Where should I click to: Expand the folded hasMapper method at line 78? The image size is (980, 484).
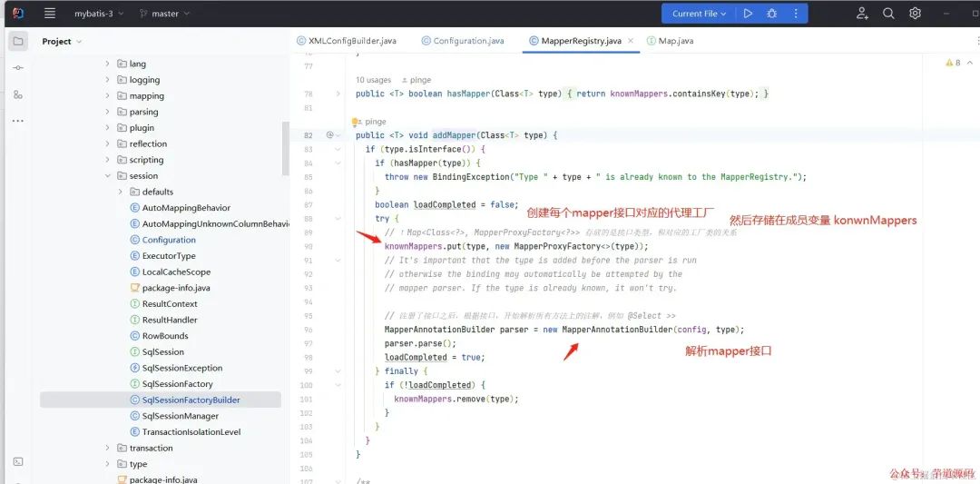338,94
